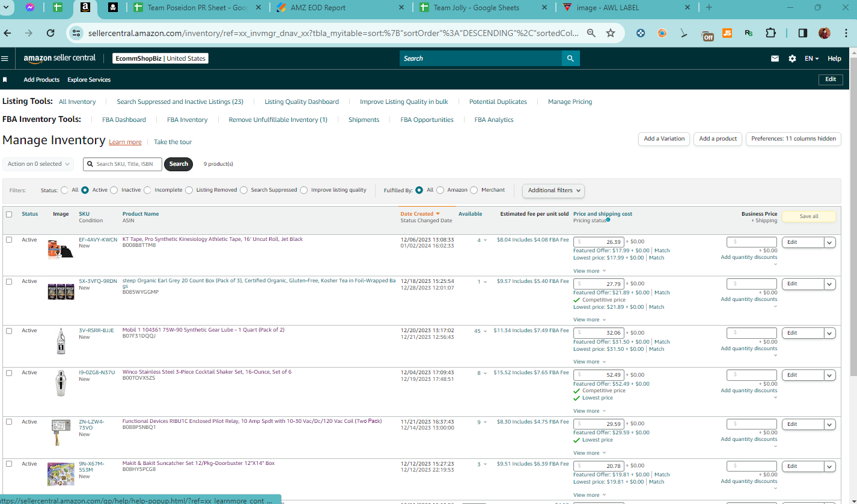Open the Help menu in header
Screen dimensions: 857x504
pos(834,59)
